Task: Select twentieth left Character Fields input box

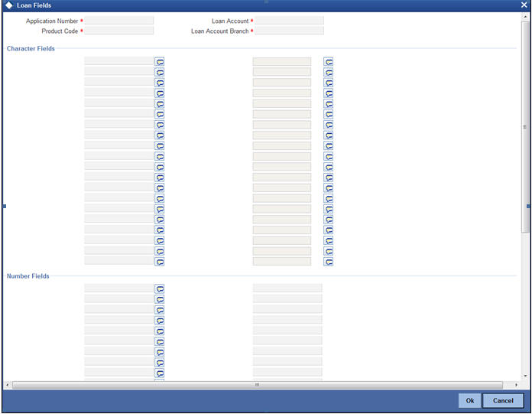Action: (119, 261)
